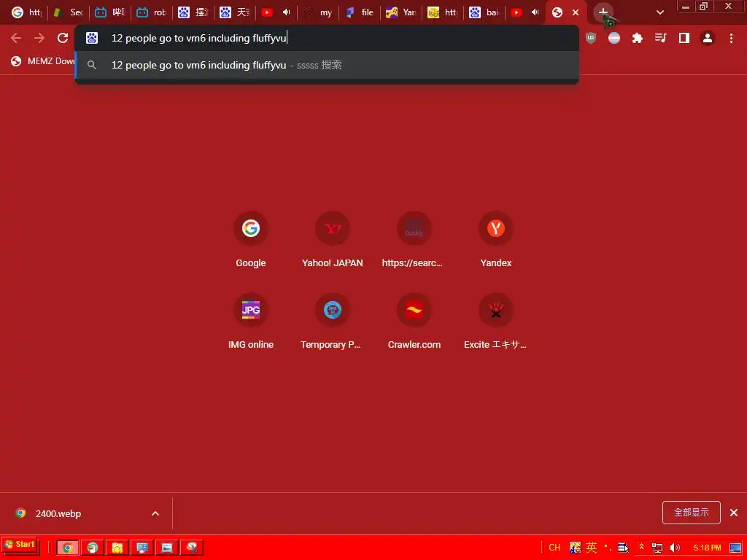Click the 5:18 PM clock
The image size is (747, 560).
click(x=707, y=548)
